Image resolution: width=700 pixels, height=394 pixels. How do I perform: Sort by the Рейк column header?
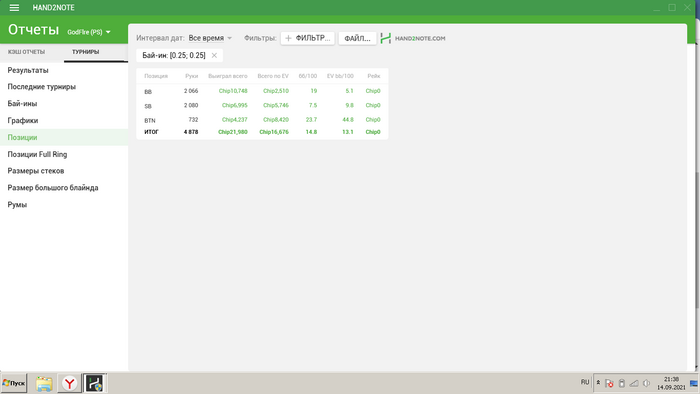[374, 76]
